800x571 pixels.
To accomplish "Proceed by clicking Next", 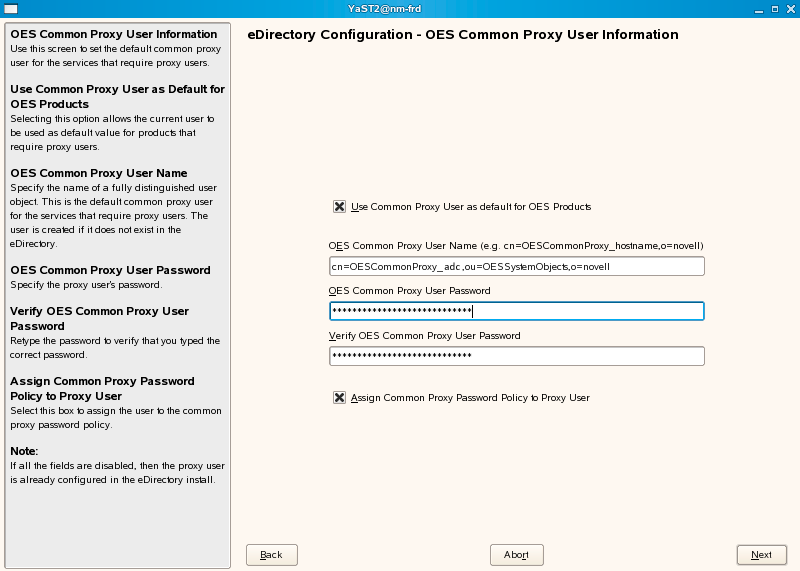I will click(x=761, y=555).
